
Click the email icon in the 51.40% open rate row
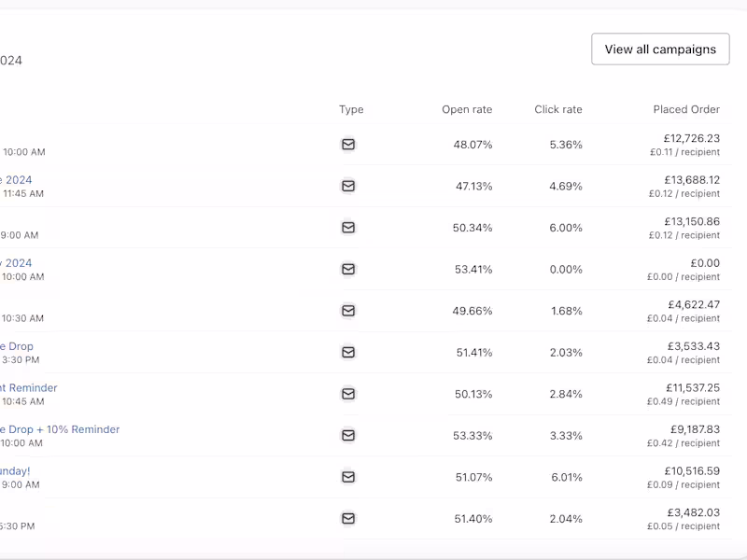click(348, 518)
